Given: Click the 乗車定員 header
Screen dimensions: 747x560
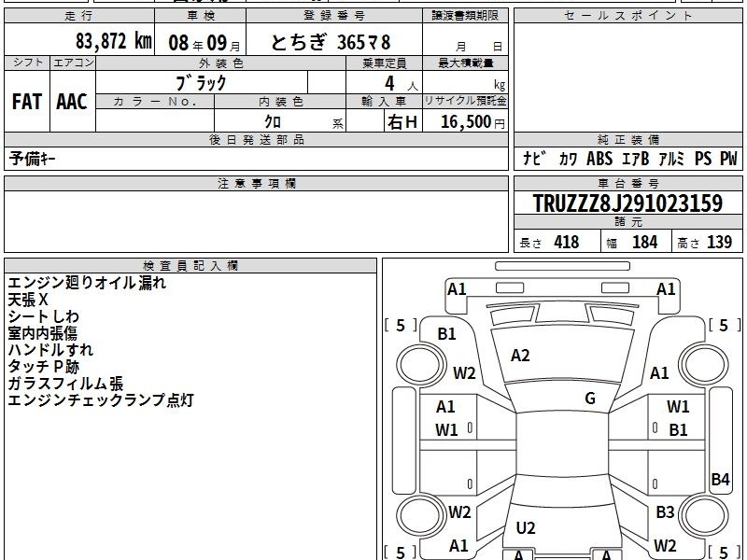Looking at the screenshot, I should coord(384,63).
